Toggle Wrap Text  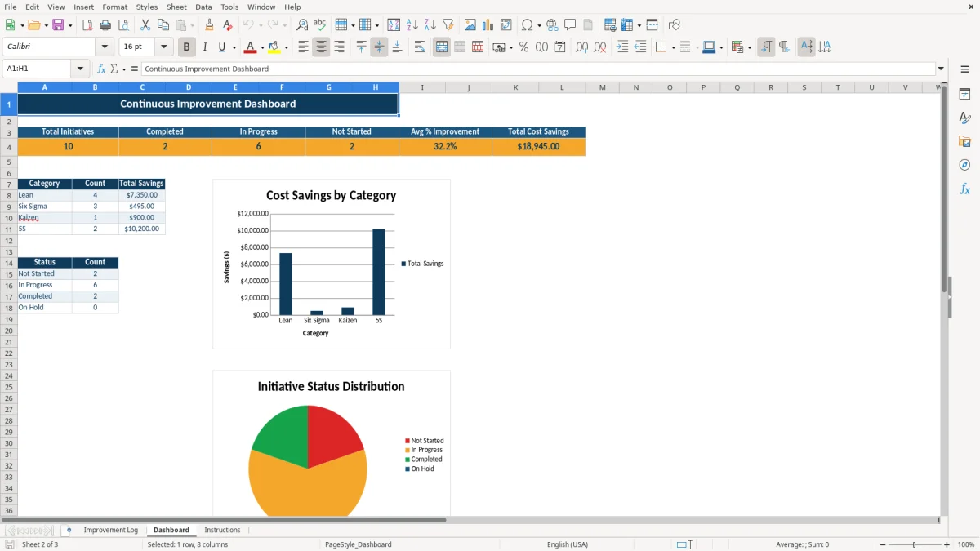420,47
